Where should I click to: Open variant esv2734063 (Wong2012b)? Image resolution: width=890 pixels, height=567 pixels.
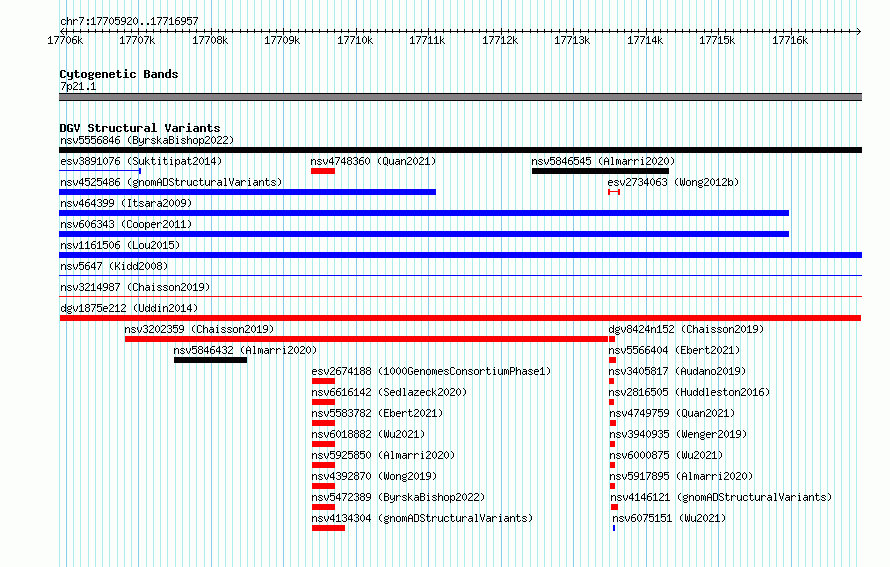pyautogui.click(x=673, y=182)
